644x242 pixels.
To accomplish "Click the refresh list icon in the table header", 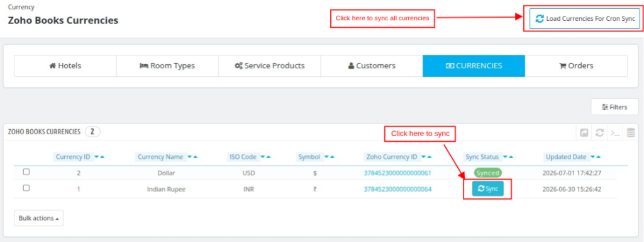I will 599,133.
